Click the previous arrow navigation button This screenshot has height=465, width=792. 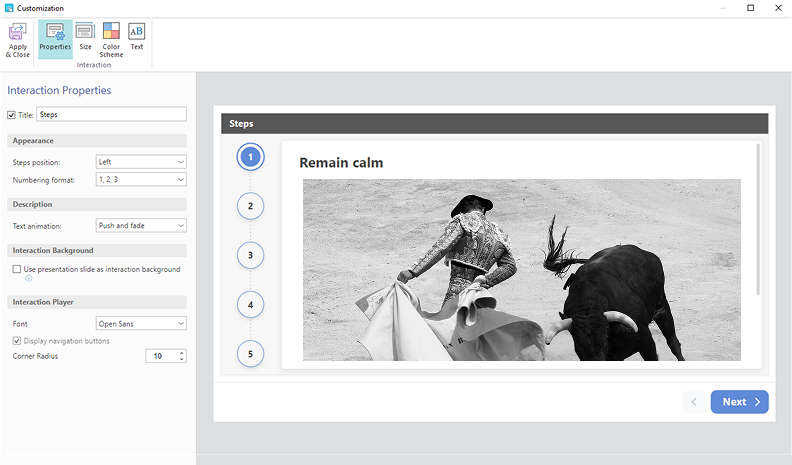pyautogui.click(x=695, y=402)
